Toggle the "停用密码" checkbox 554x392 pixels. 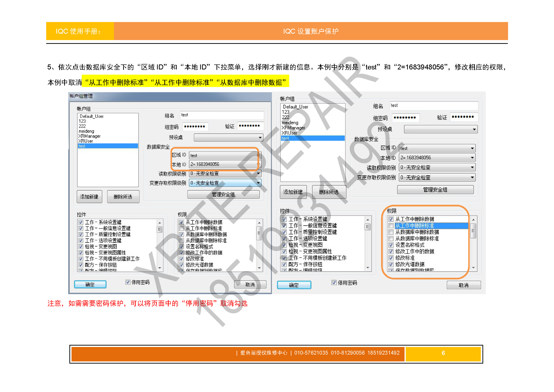tap(128, 282)
